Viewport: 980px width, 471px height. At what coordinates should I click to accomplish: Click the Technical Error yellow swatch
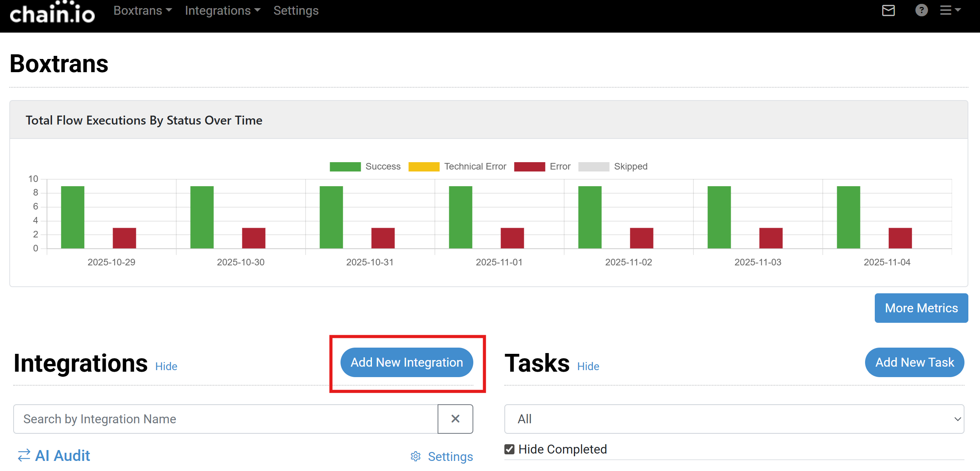tap(424, 166)
